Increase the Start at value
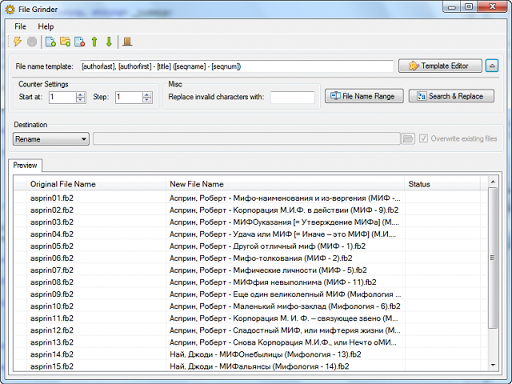This screenshot has height=384, width=512. [81, 94]
